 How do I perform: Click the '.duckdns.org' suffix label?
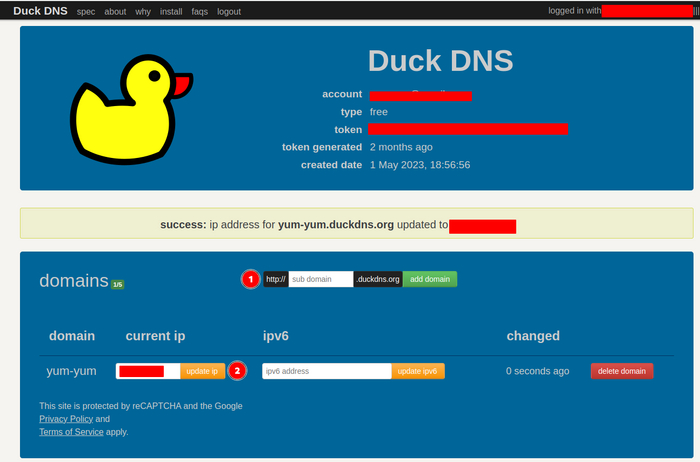coord(378,279)
